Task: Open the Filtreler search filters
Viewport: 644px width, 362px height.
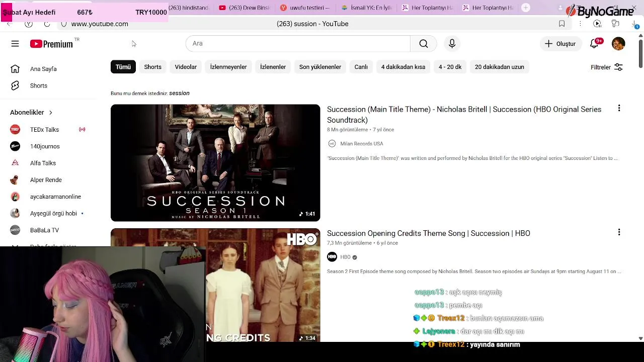Action: coord(607,67)
